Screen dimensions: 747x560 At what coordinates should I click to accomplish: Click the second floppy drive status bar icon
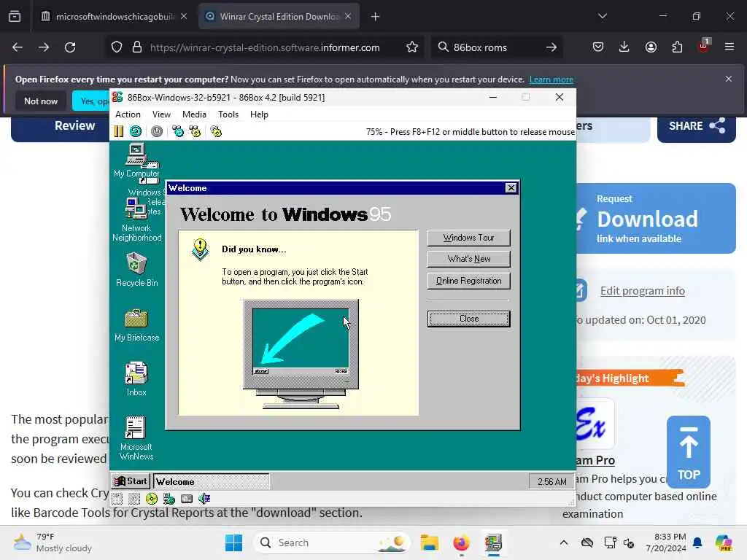tap(134, 499)
